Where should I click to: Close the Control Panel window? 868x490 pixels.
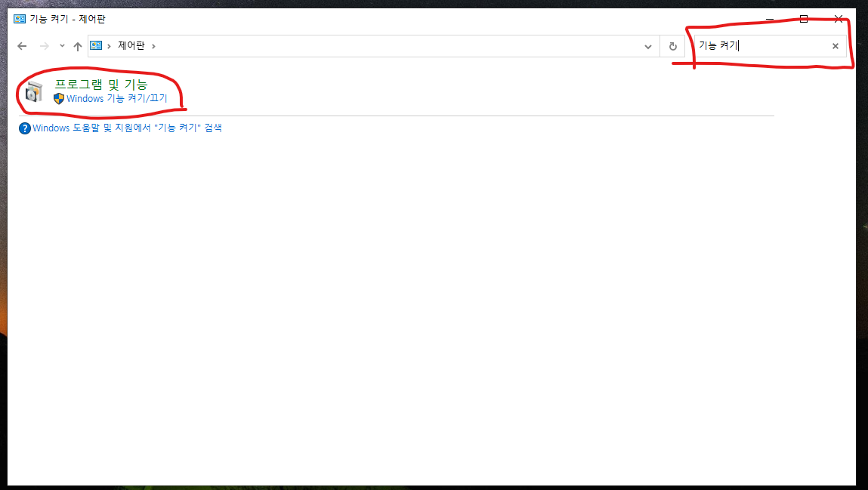pos(838,19)
